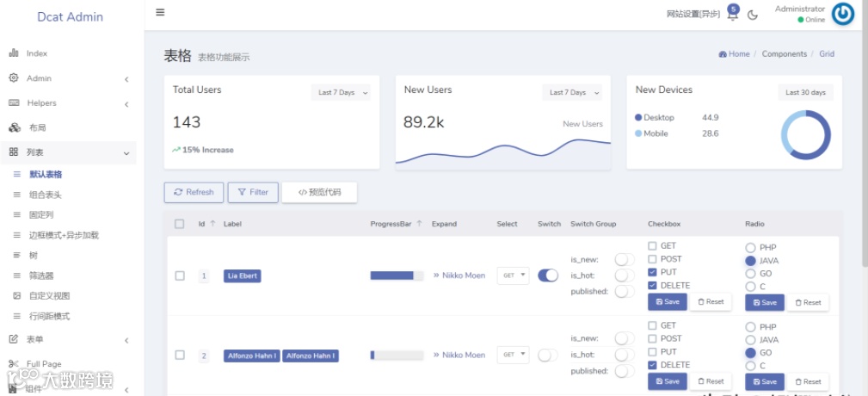Expand Nikko Moen in row 1

(459, 275)
